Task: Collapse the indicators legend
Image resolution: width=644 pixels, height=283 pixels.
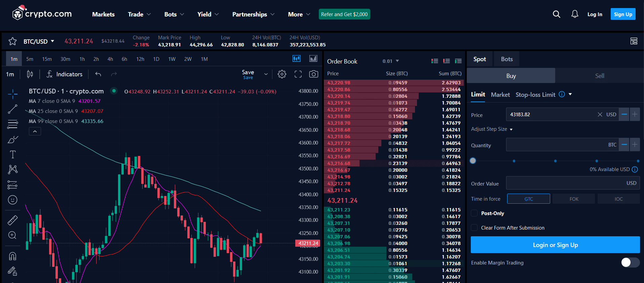Action: (35, 131)
